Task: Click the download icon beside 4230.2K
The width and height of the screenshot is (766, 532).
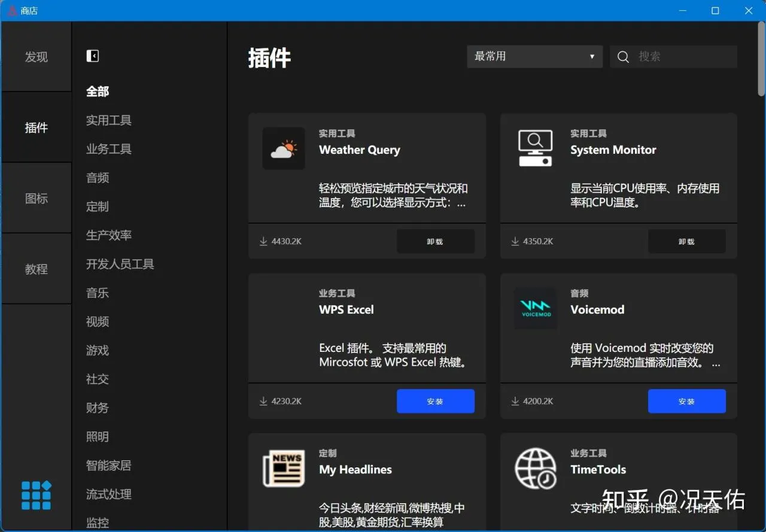Action: point(263,401)
